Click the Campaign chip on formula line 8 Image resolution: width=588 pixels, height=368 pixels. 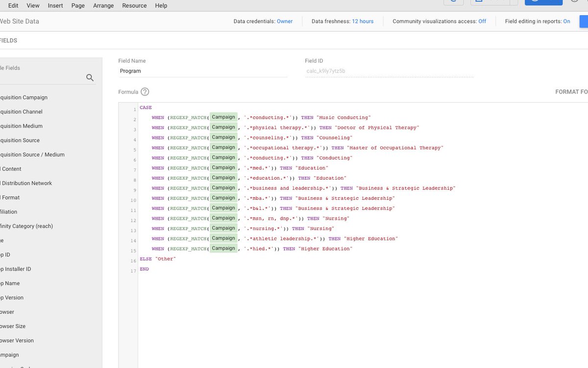point(223,178)
